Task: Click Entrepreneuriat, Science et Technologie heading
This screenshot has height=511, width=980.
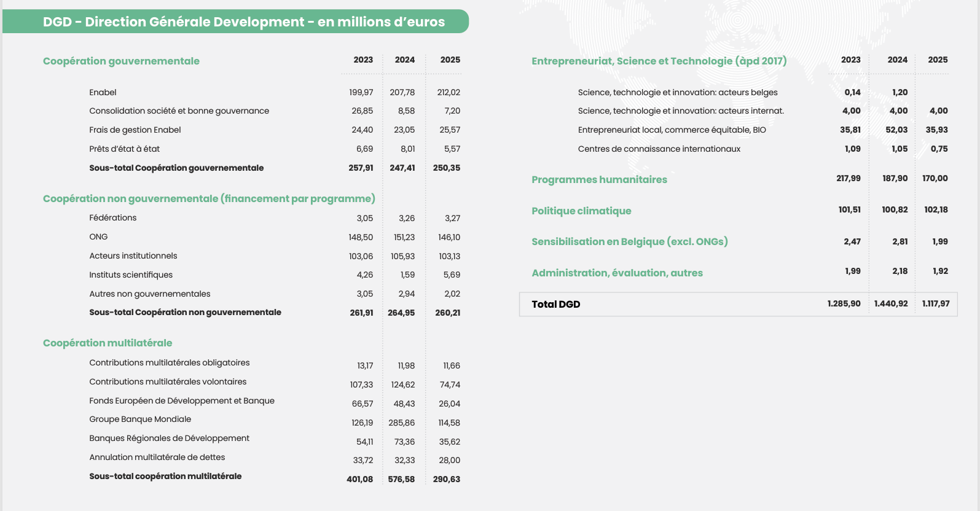Action: point(659,61)
